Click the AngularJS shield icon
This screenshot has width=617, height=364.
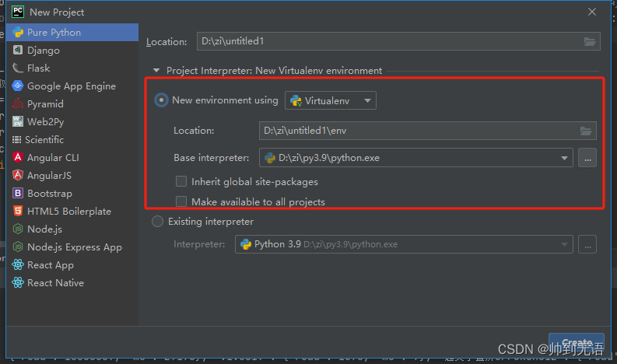coord(18,175)
